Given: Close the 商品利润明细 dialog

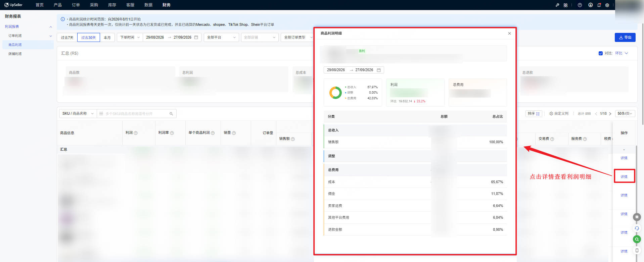Looking at the screenshot, I should coord(510,33).
